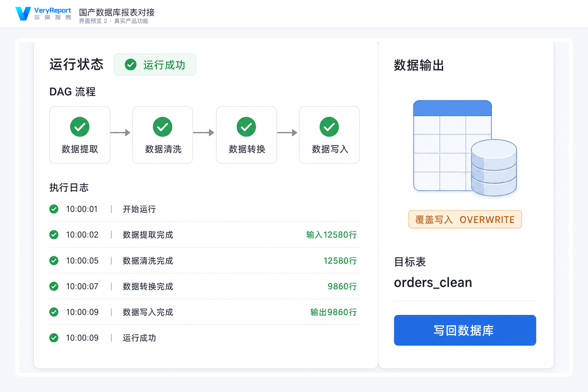588x392 pixels.
Task: Click the check icon on 数据写入 node
Action: click(329, 127)
